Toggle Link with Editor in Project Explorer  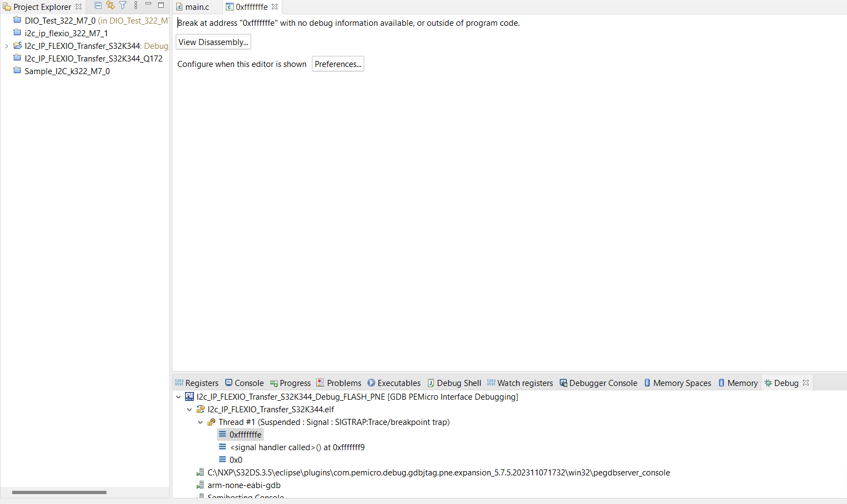(x=110, y=5)
